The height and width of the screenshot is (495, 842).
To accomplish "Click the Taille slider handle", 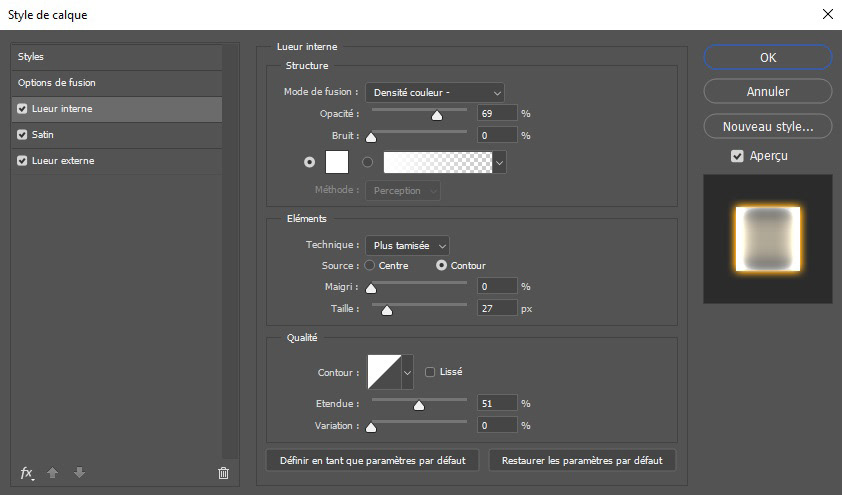I will pos(387,310).
